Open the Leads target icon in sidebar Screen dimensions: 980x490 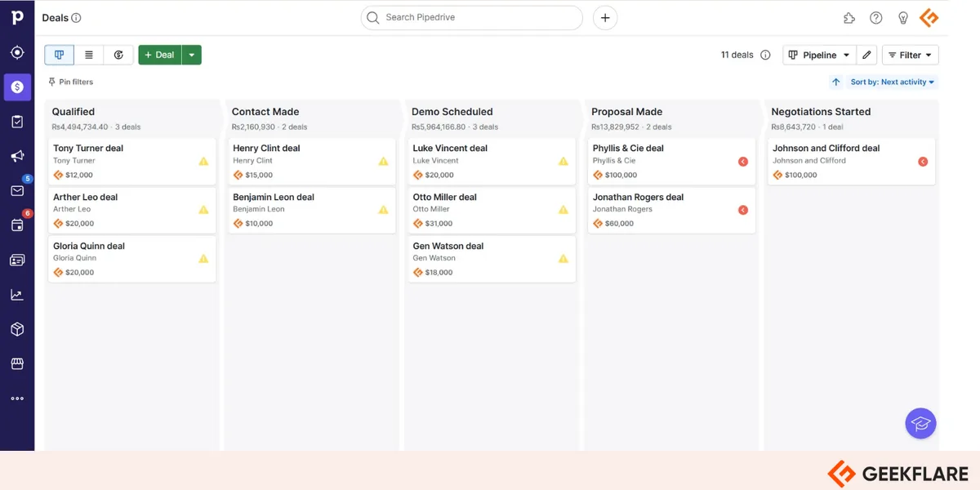pyautogui.click(x=17, y=52)
